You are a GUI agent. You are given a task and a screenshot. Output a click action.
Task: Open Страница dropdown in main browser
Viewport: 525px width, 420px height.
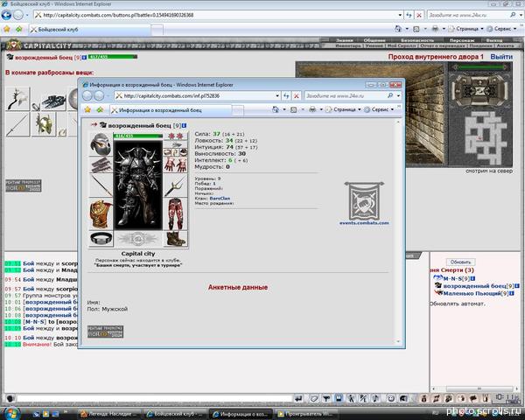point(466,29)
